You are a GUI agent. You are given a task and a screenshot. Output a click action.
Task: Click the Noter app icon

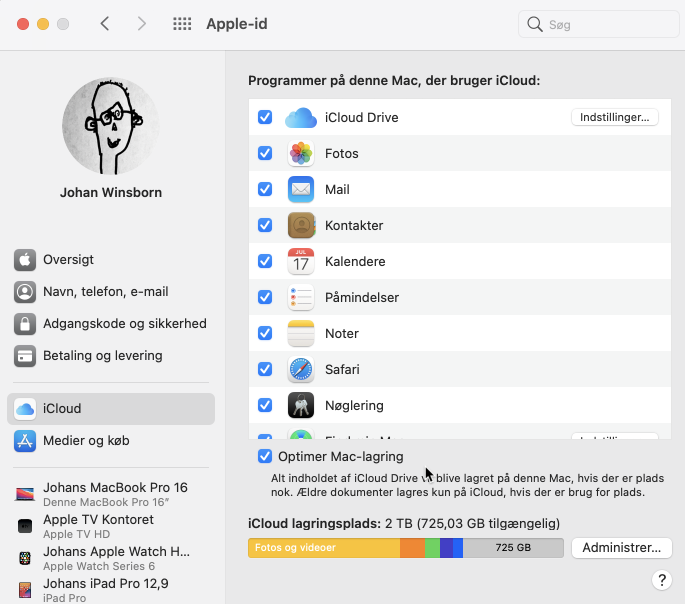coord(301,333)
